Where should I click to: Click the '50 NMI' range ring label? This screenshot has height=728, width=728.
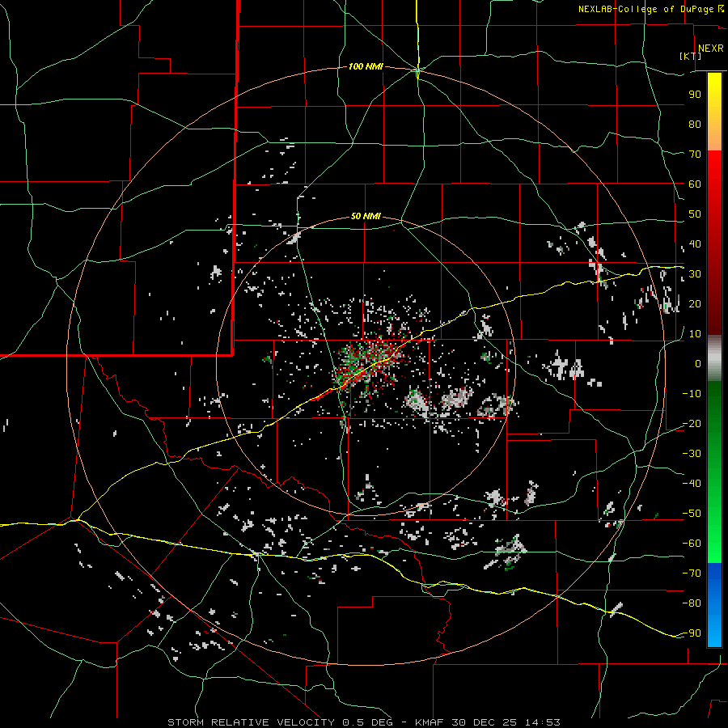click(x=366, y=216)
